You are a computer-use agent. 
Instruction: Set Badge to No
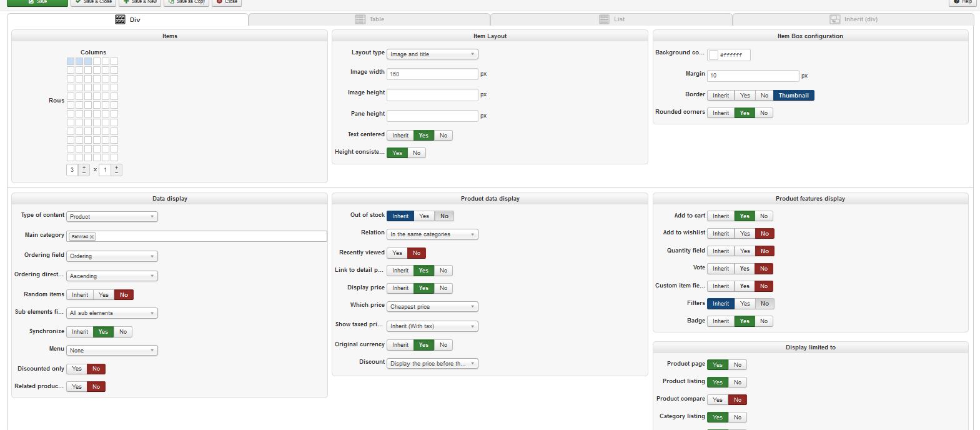click(x=764, y=321)
